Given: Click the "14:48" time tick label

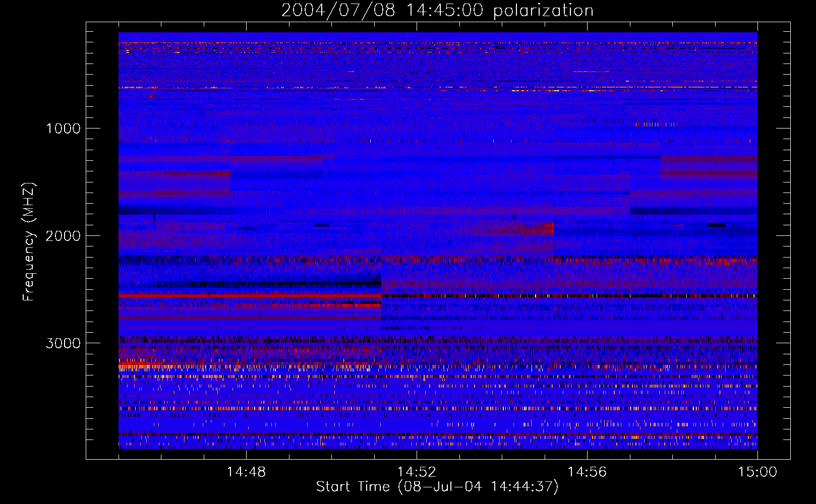Looking at the screenshot, I should pos(246,472).
